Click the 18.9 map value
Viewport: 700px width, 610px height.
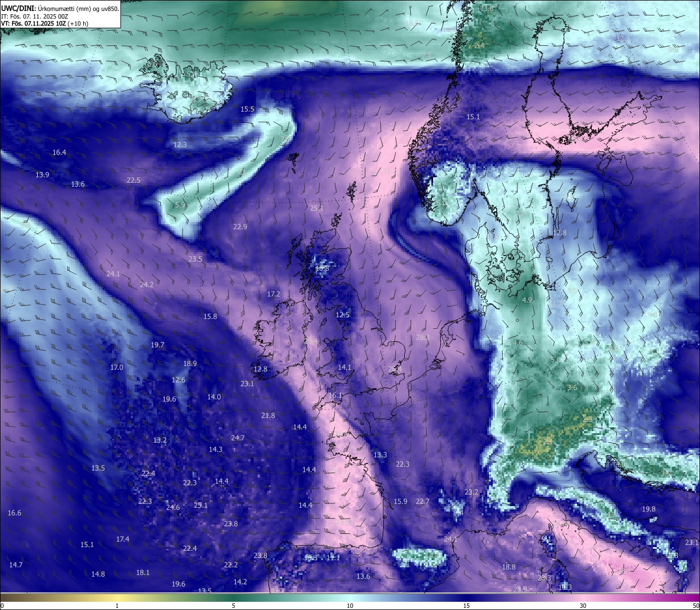[x=190, y=364]
